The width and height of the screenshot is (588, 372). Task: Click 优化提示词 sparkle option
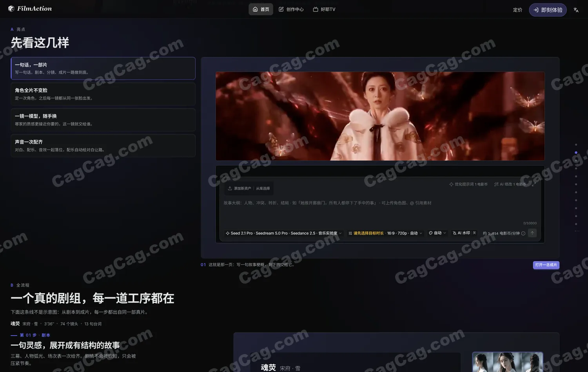coord(468,184)
